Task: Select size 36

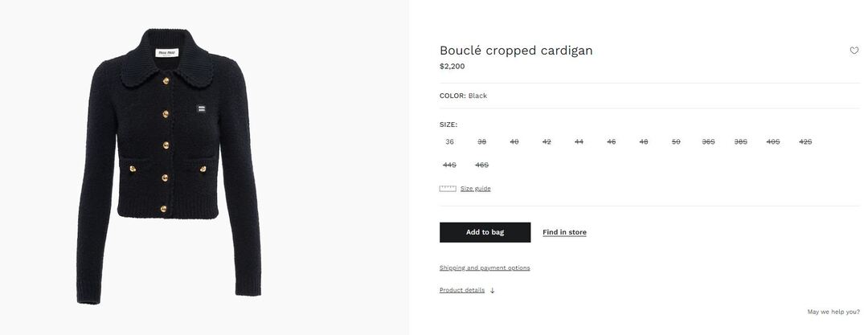Action: pyautogui.click(x=449, y=142)
